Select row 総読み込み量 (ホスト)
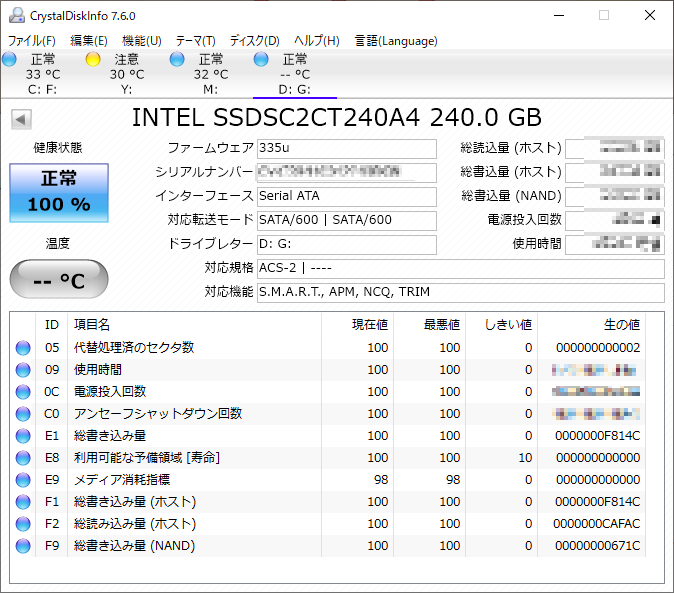The width and height of the screenshot is (674, 593). [327, 524]
